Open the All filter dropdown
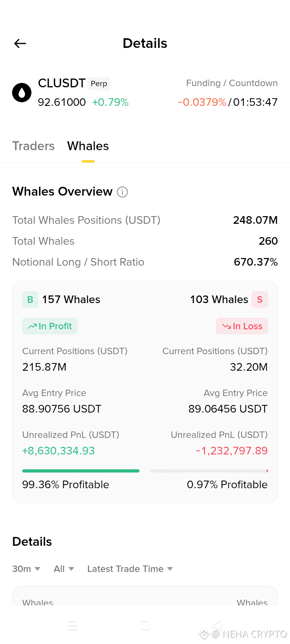The image size is (290, 644). pyautogui.click(x=64, y=569)
